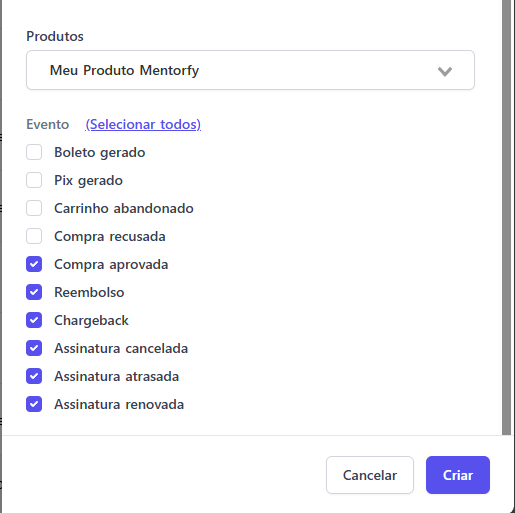The height and width of the screenshot is (513, 515).
Task: Check the Boleto gerado checkbox
Action: point(34,152)
